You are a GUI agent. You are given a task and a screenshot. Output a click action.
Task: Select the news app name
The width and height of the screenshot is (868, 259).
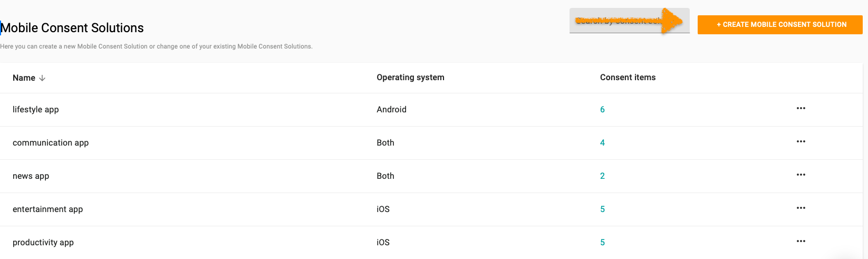(x=31, y=176)
